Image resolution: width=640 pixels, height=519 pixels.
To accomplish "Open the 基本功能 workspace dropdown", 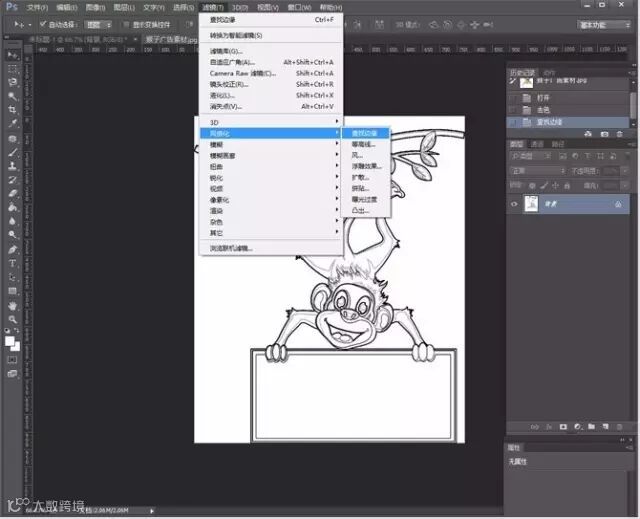I will (x=604, y=25).
